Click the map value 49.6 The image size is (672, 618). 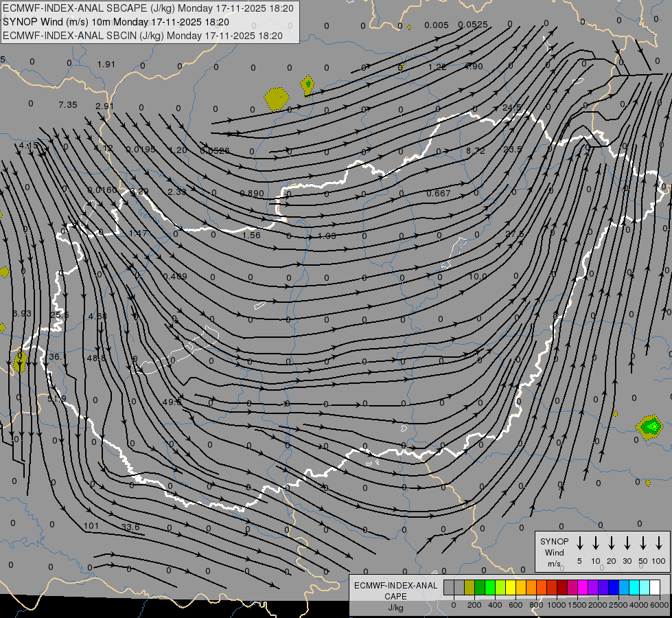pyautogui.click(x=172, y=402)
